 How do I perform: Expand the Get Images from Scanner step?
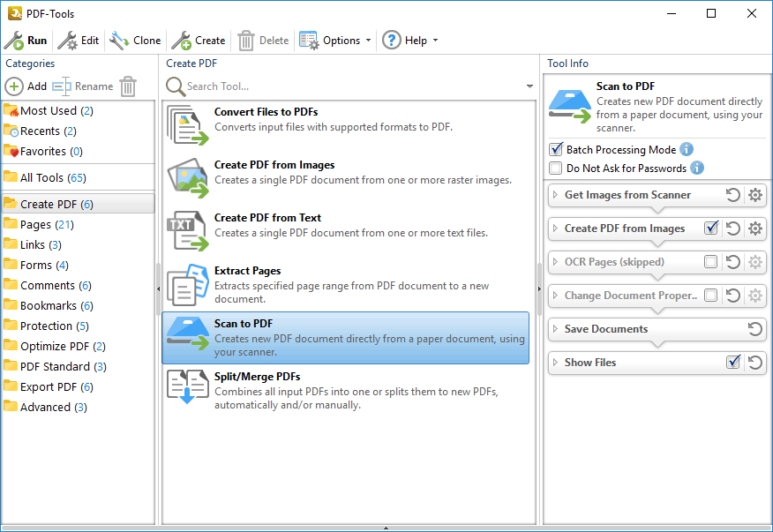tap(555, 195)
